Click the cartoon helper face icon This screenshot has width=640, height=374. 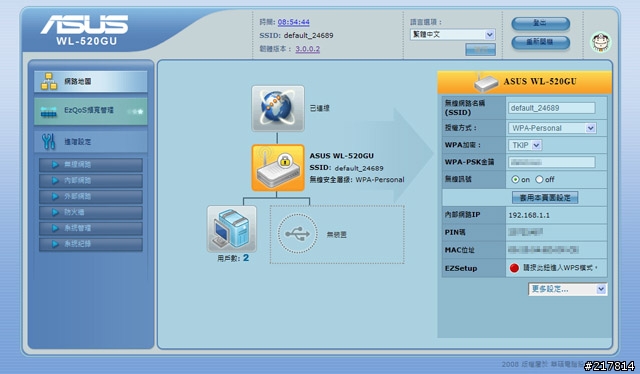click(601, 42)
